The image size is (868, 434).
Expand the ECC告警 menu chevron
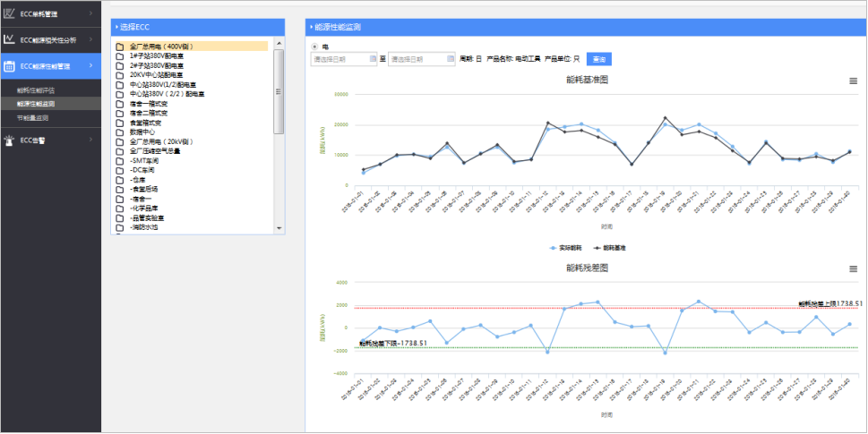pyautogui.click(x=90, y=140)
